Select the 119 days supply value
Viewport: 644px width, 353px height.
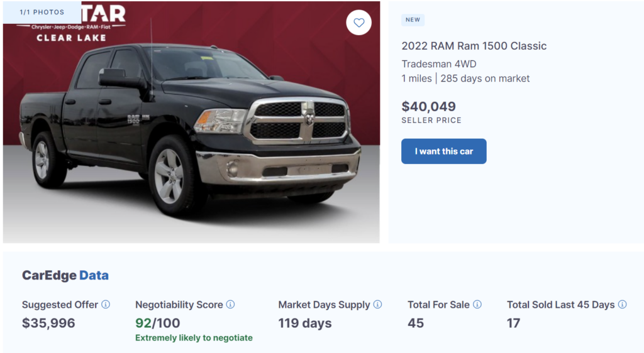pyautogui.click(x=304, y=323)
